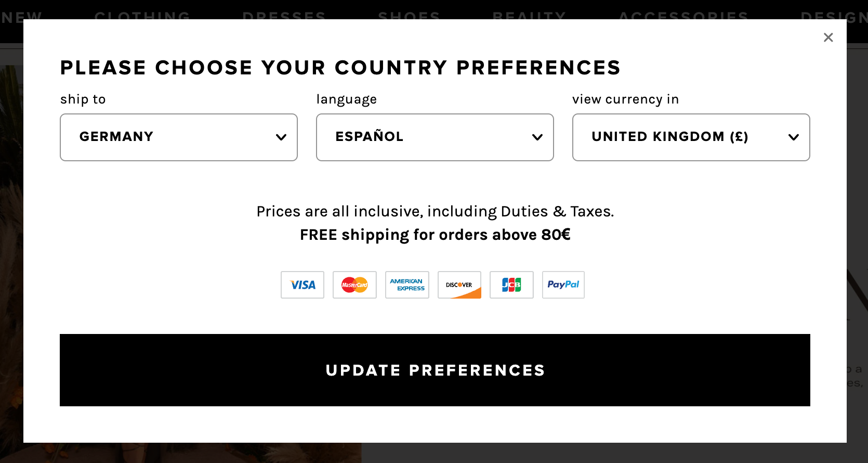The width and height of the screenshot is (868, 463).
Task: Open the Español language dropdown
Action: tap(435, 137)
